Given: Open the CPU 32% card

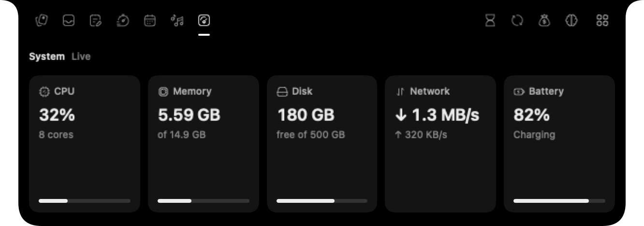Looking at the screenshot, I should (x=85, y=144).
